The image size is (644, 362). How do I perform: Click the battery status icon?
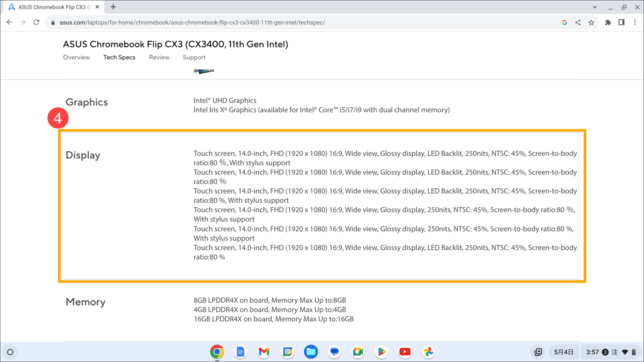pyautogui.click(x=634, y=352)
